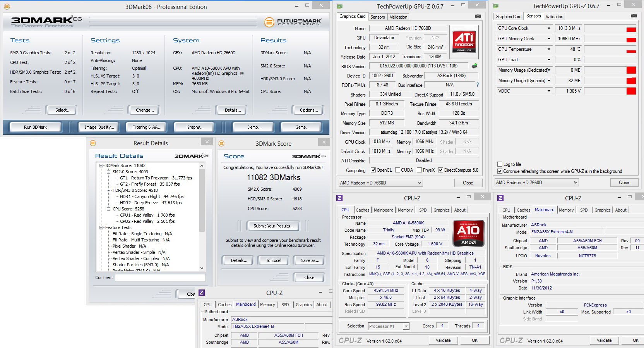Select HDR2 - Deep Freeze result row

pyautogui.click(x=151, y=203)
